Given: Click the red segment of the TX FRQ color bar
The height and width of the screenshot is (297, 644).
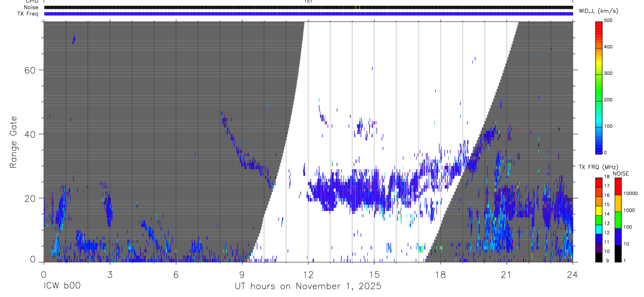Looking at the screenshot, I should click(x=598, y=182).
